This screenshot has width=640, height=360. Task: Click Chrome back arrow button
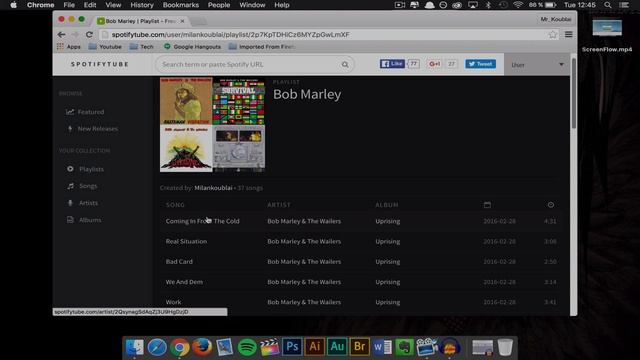(x=61, y=34)
